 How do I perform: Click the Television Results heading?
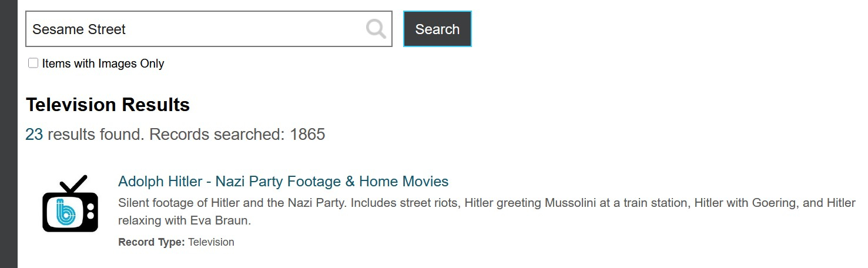pyautogui.click(x=108, y=105)
